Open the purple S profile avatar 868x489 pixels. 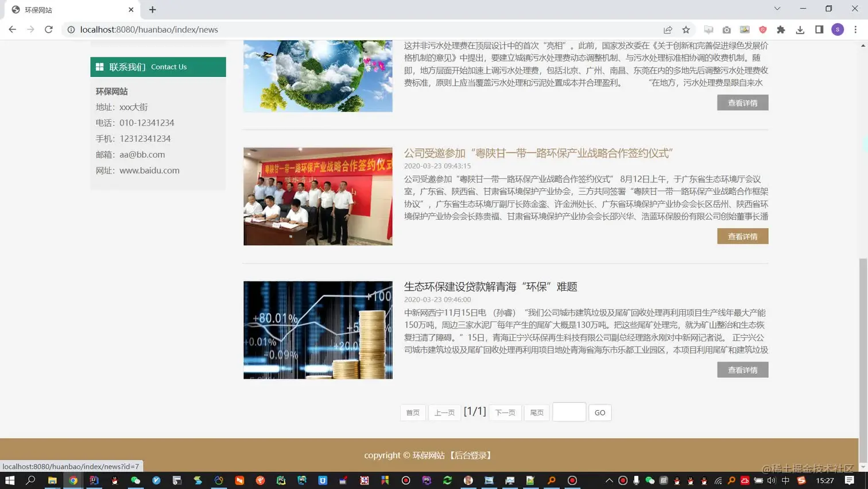[x=838, y=30]
